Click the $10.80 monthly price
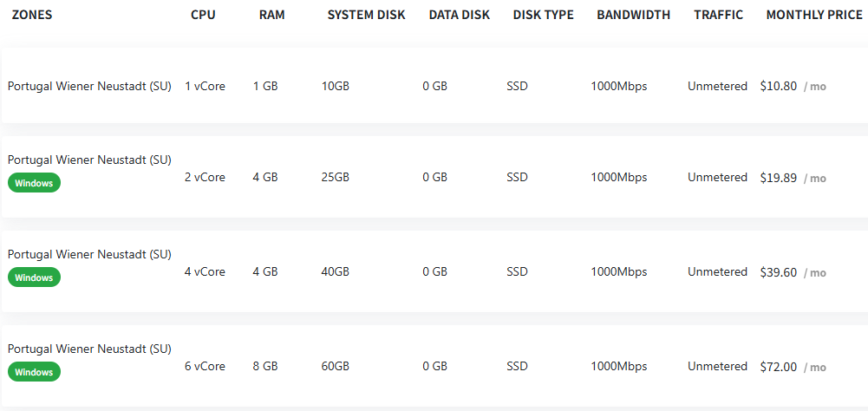The width and height of the screenshot is (868, 411). click(779, 87)
